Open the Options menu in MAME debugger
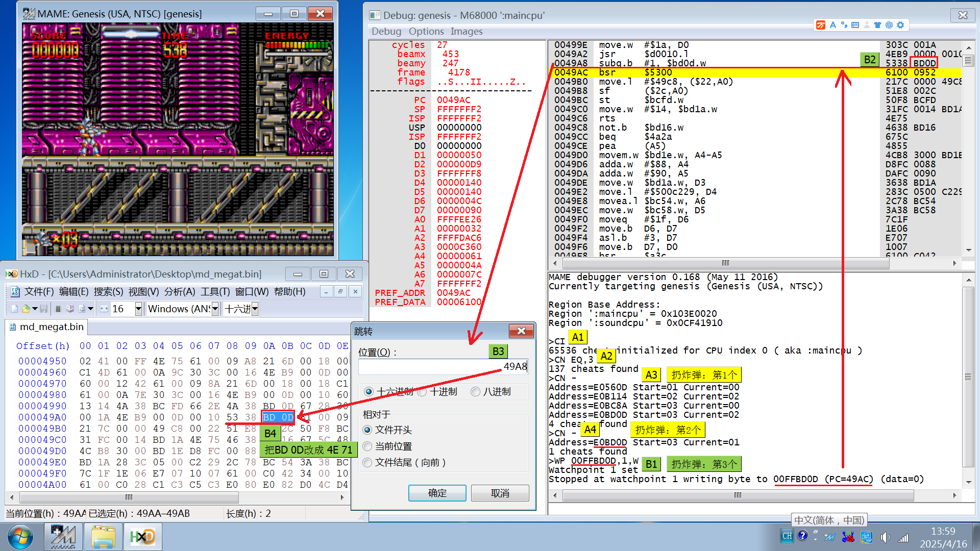This screenshot has width=980, height=551. (426, 32)
